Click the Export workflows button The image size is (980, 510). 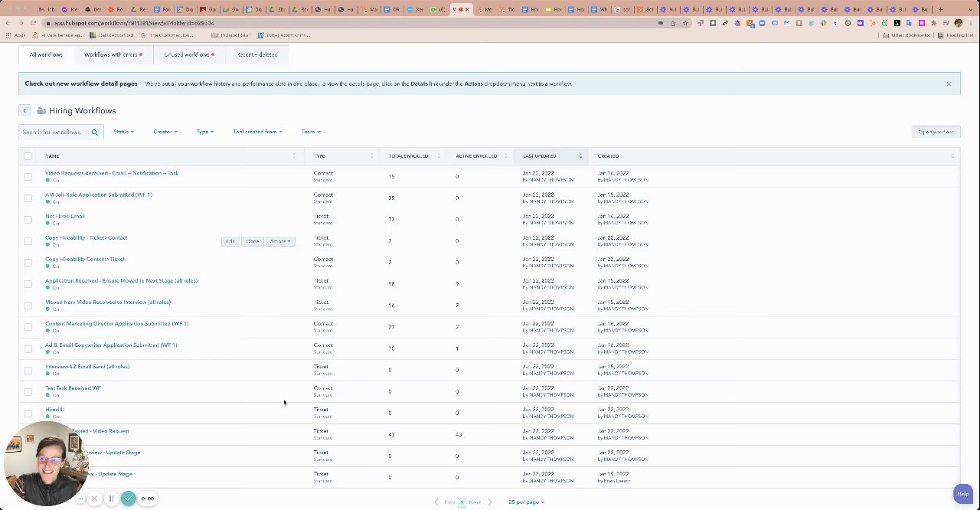pos(936,132)
